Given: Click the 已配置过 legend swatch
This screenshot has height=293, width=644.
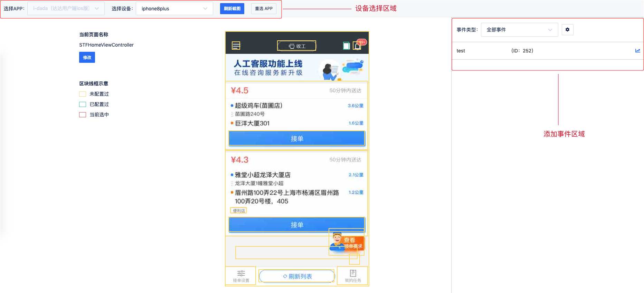Looking at the screenshot, I should point(83,104).
